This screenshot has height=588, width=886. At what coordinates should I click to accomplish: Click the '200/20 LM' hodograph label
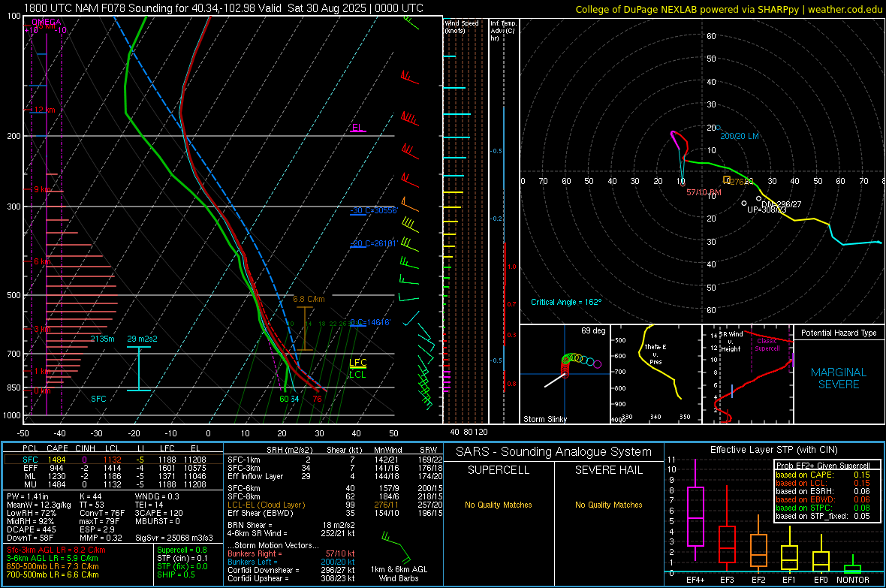pyautogui.click(x=739, y=136)
